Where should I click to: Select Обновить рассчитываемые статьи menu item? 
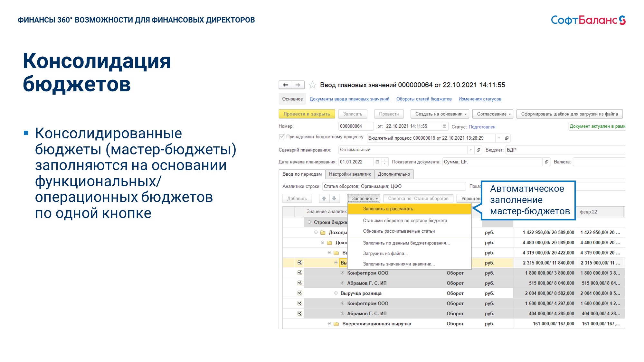click(x=410, y=231)
